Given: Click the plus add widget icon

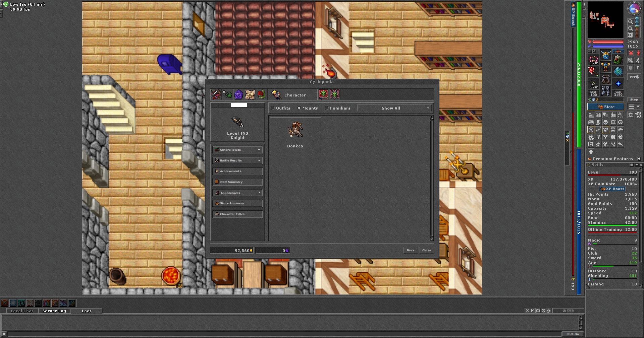Looking at the screenshot, I should [x=591, y=152].
